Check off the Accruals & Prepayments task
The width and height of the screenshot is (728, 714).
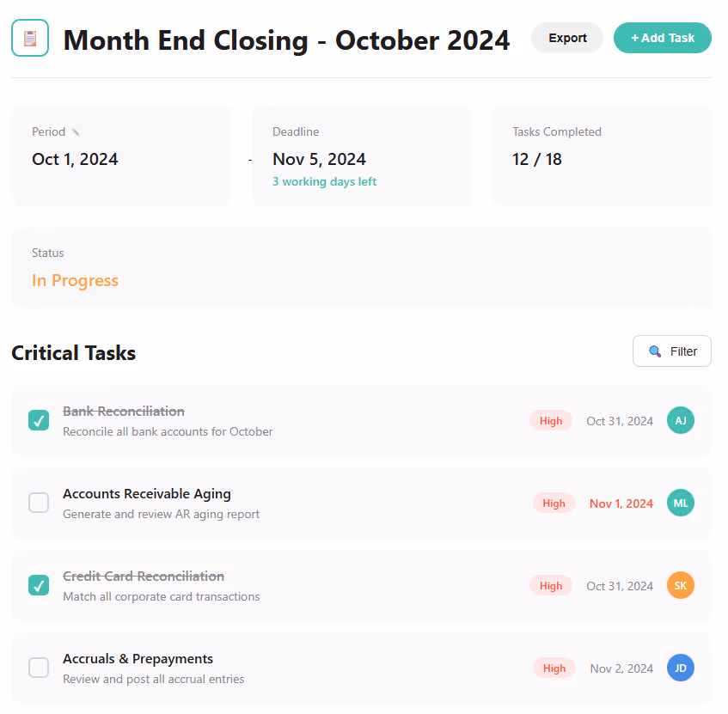coord(38,668)
